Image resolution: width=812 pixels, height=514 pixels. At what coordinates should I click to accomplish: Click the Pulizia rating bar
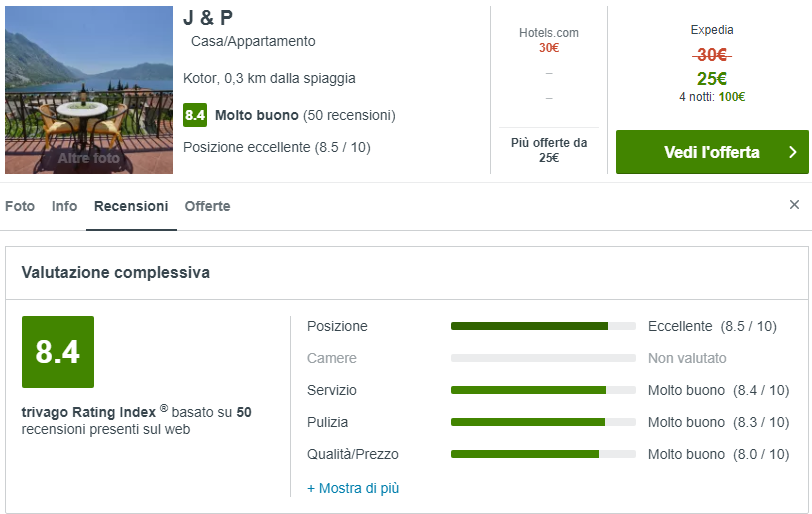point(543,422)
